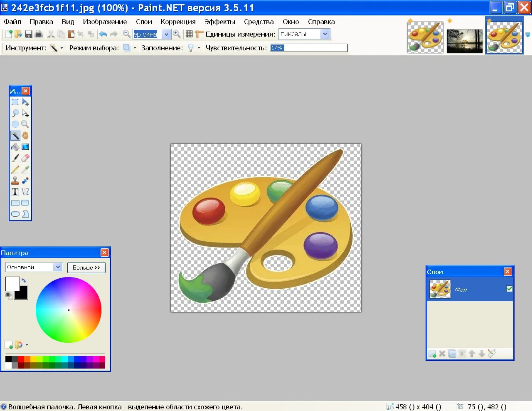Select the Eraser tool
This screenshot has width=532, height=411.
(25, 158)
